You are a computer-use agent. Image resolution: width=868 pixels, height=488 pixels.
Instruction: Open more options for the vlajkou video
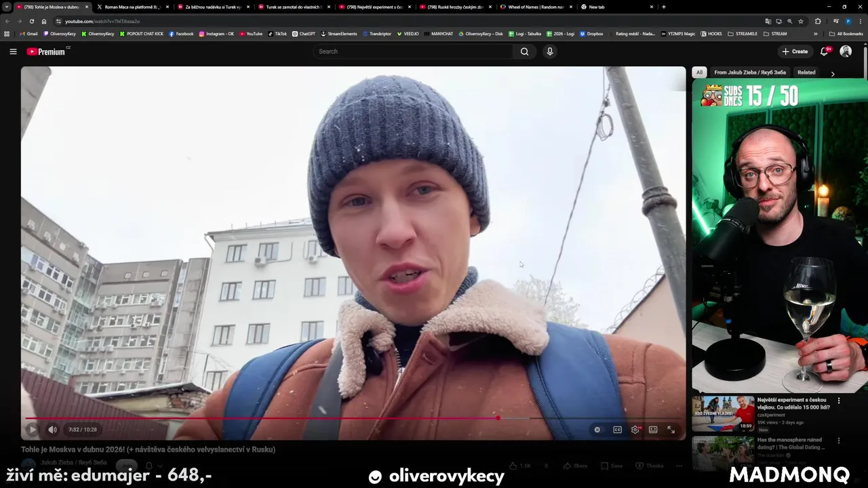pyautogui.click(x=839, y=401)
